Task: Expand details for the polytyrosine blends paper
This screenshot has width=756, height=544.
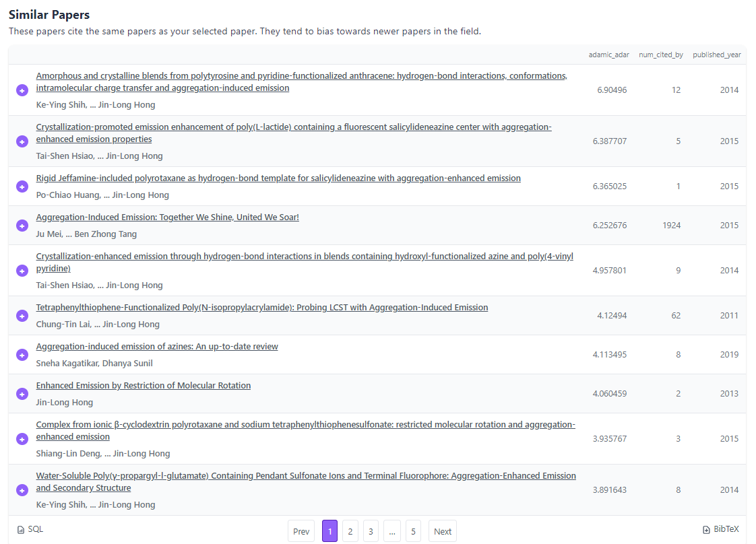Action: pyautogui.click(x=22, y=90)
